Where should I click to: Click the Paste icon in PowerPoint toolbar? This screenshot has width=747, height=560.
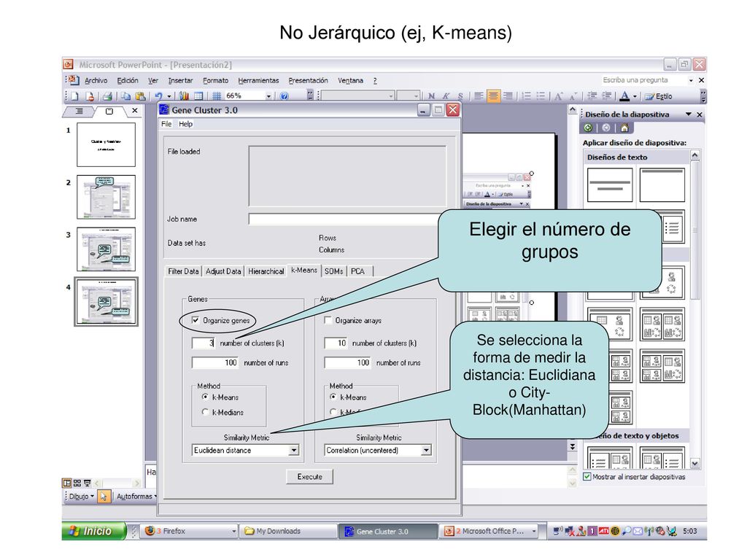(140, 96)
